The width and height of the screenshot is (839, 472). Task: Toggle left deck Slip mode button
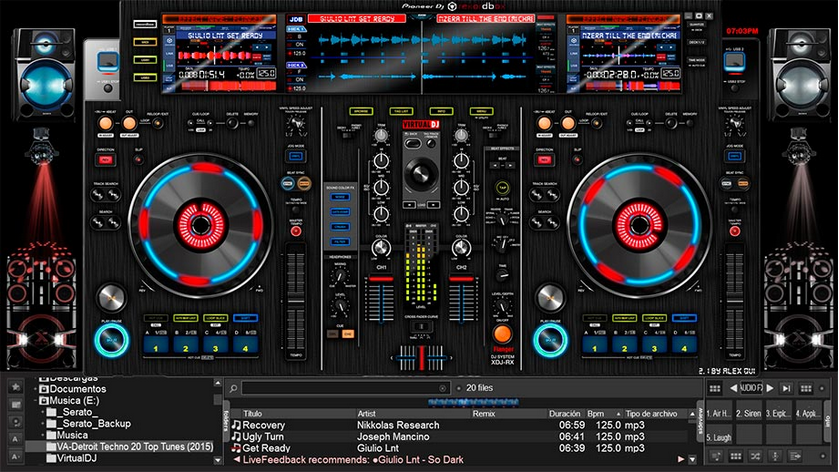click(138, 159)
